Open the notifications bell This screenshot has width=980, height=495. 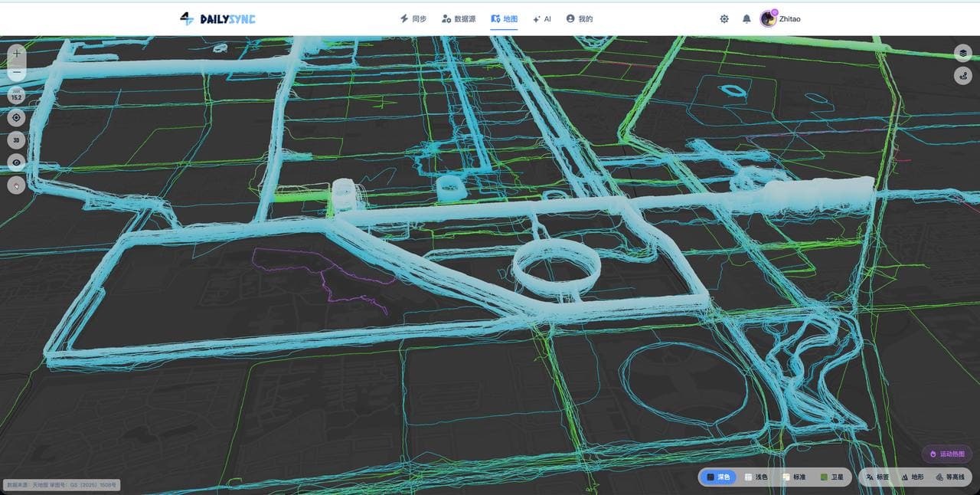pyautogui.click(x=746, y=19)
